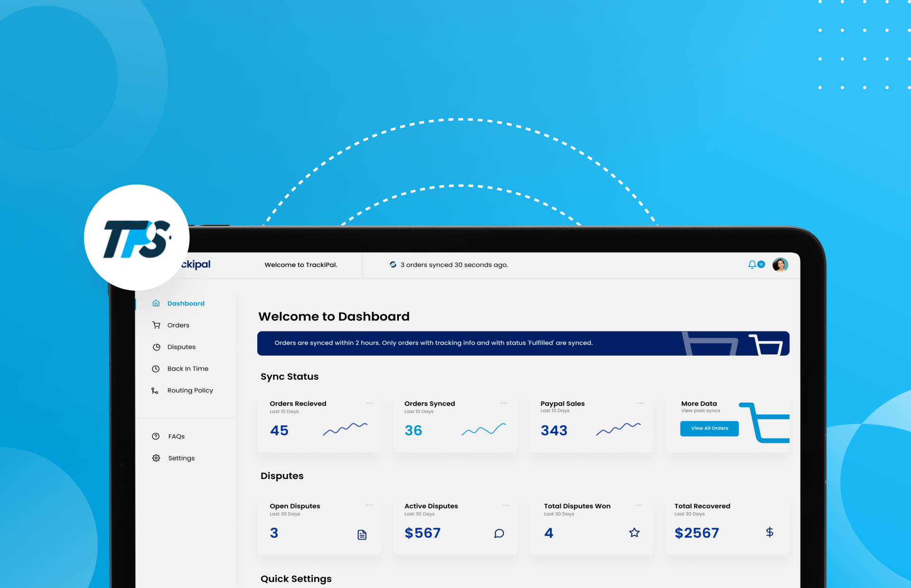Click the FAQs question mark icon

click(156, 436)
